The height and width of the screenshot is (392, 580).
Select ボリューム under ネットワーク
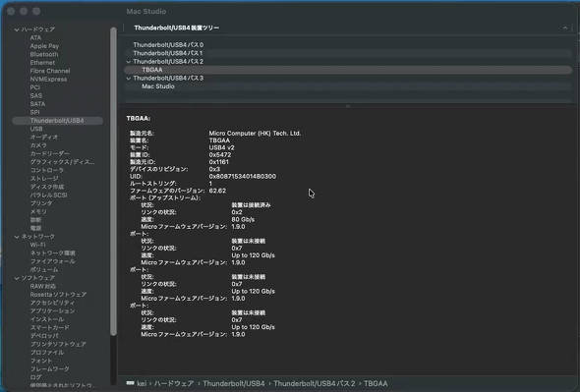pos(44,270)
